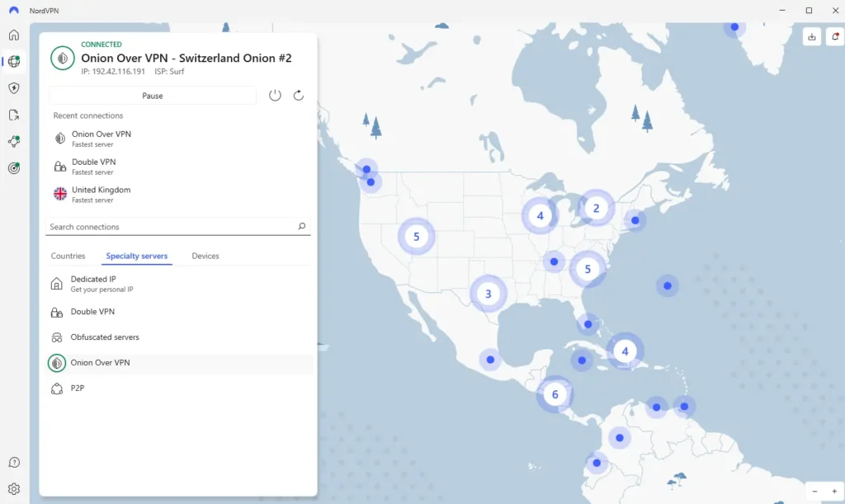The image size is (845, 504).
Task: Pause the VPN connection
Action: 153,96
